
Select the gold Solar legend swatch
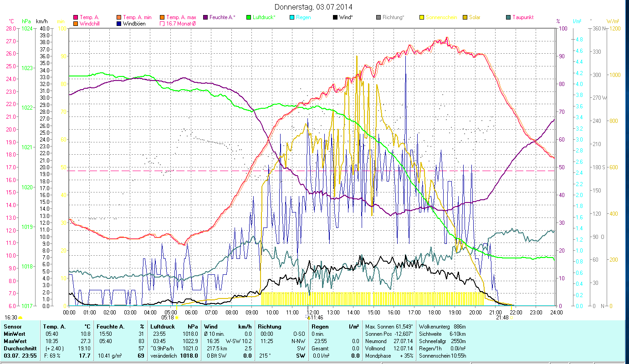pyautogui.click(x=465, y=17)
